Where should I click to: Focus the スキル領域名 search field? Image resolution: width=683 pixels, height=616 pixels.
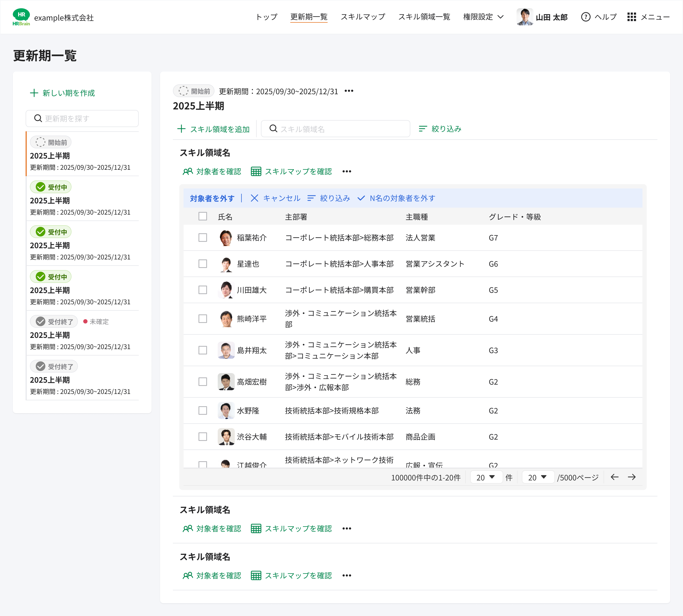(x=336, y=129)
